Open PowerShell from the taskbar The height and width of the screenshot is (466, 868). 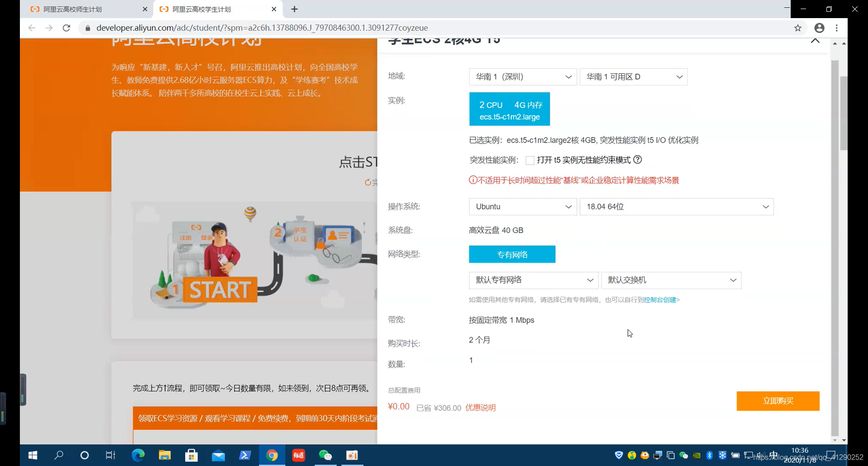(245, 455)
